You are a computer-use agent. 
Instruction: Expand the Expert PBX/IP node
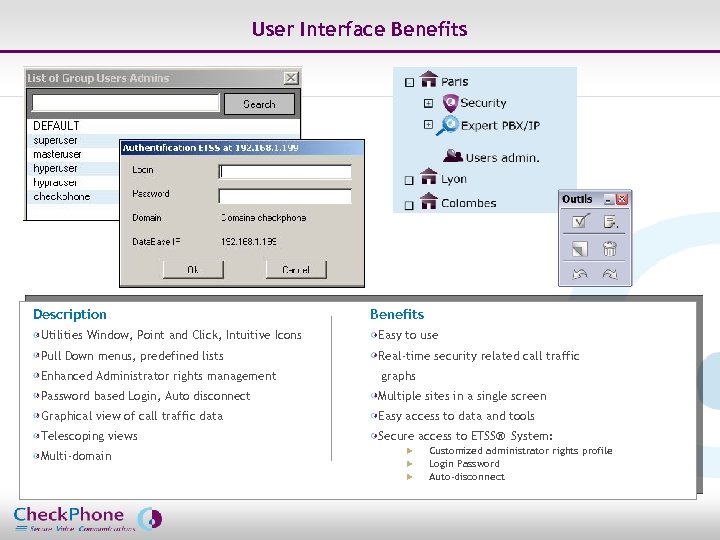[x=428, y=124]
